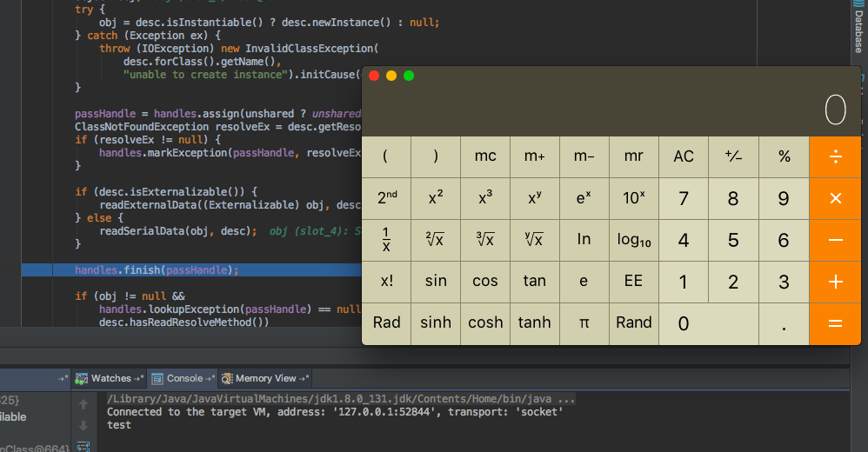Click the wide 0 key on calculator

(x=709, y=323)
